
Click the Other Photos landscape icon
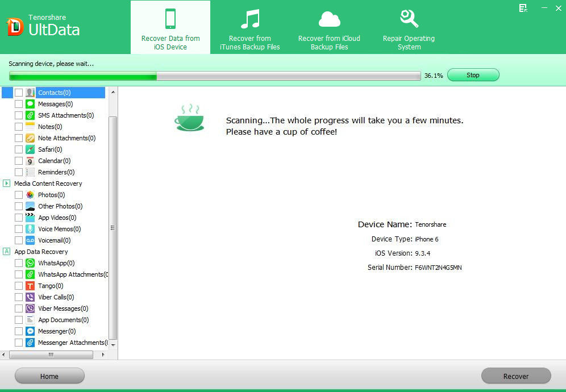30,206
